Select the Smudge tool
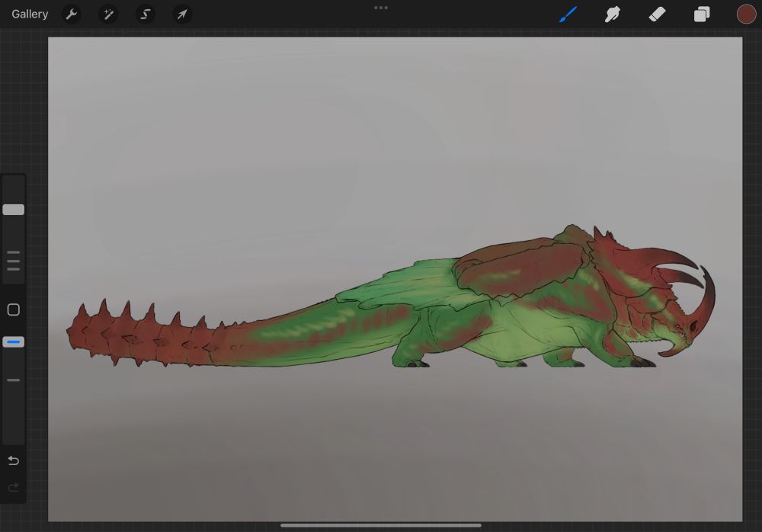762x532 pixels. pyautogui.click(x=613, y=14)
